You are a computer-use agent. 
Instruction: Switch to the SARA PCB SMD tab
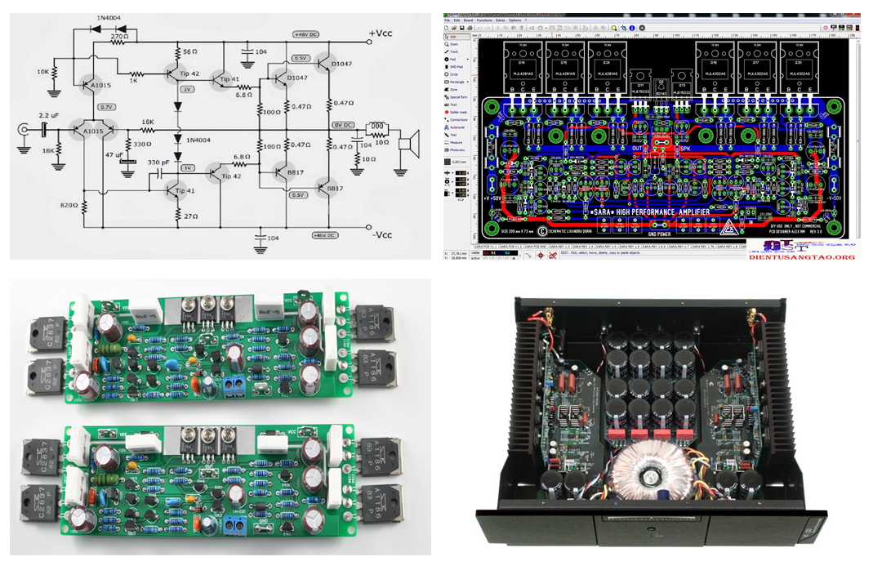tap(534, 246)
